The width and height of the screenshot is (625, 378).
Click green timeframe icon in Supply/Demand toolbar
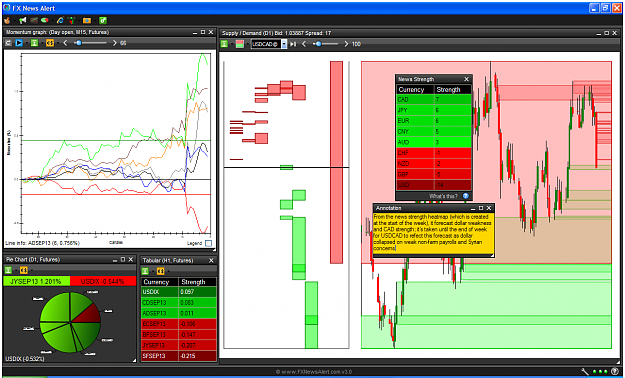[224, 44]
